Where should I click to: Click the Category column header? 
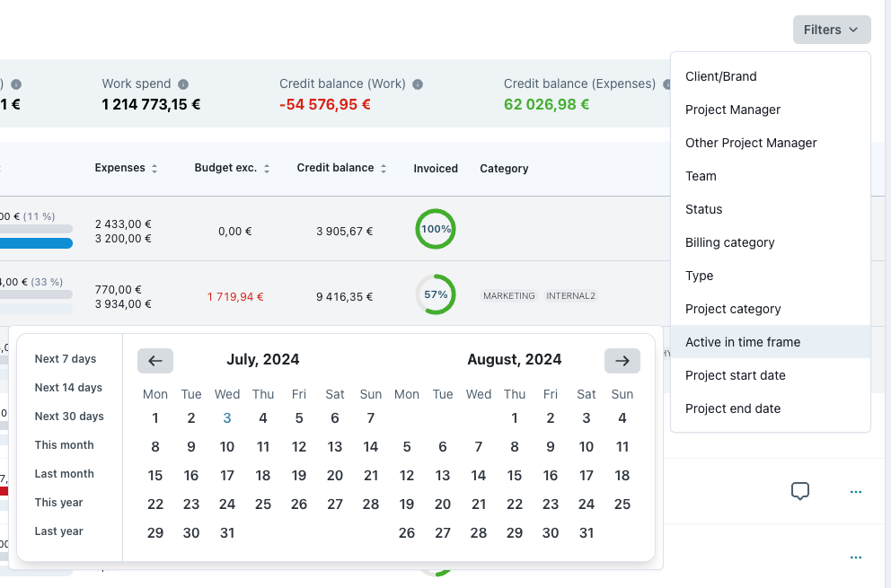pyautogui.click(x=504, y=169)
